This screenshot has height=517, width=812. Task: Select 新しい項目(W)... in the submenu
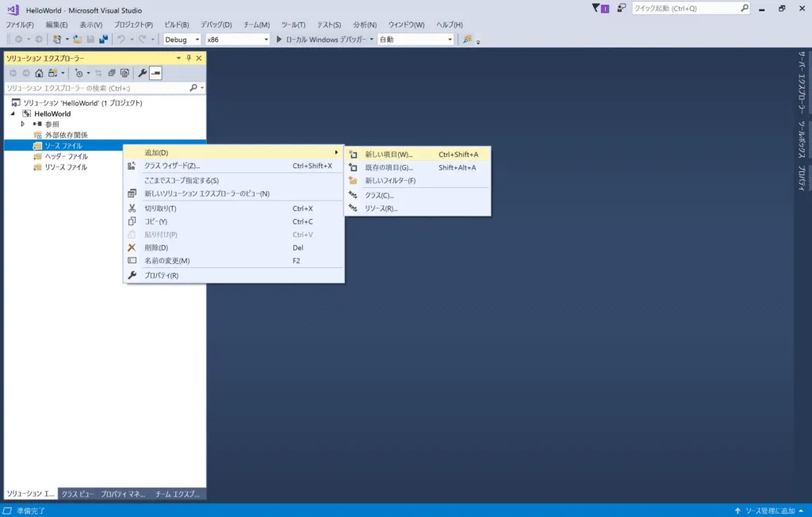coord(417,155)
